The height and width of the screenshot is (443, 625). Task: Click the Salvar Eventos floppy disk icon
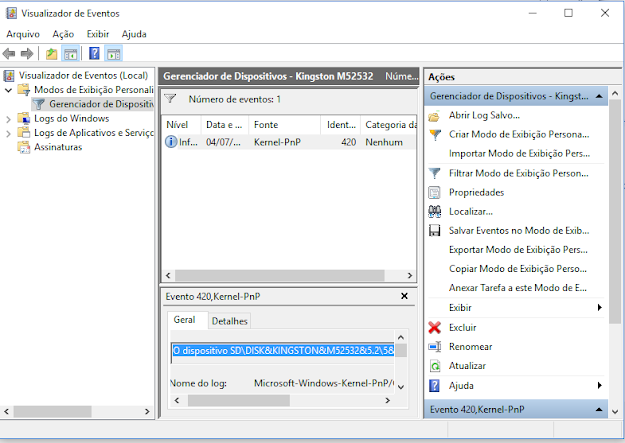click(434, 231)
